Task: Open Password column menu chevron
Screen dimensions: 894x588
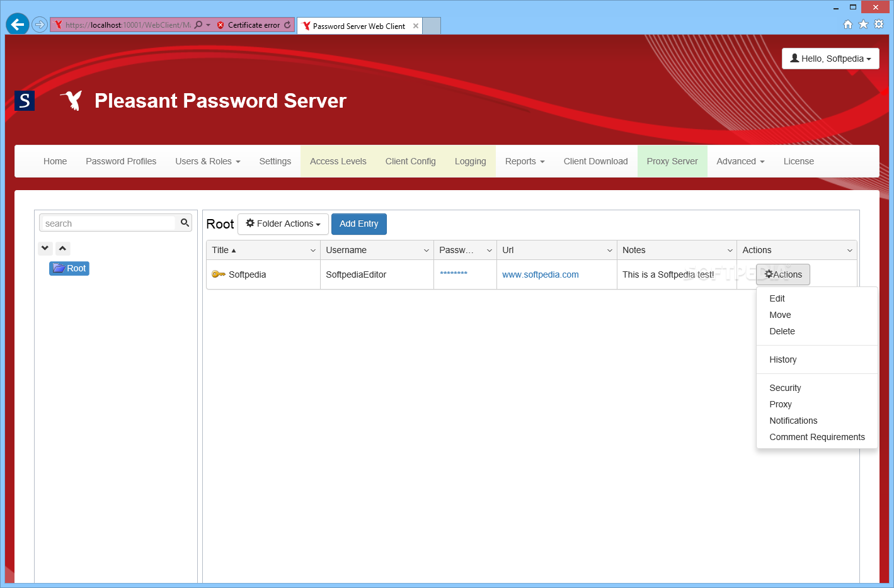Action: pyautogui.click(x=490, y=251)
